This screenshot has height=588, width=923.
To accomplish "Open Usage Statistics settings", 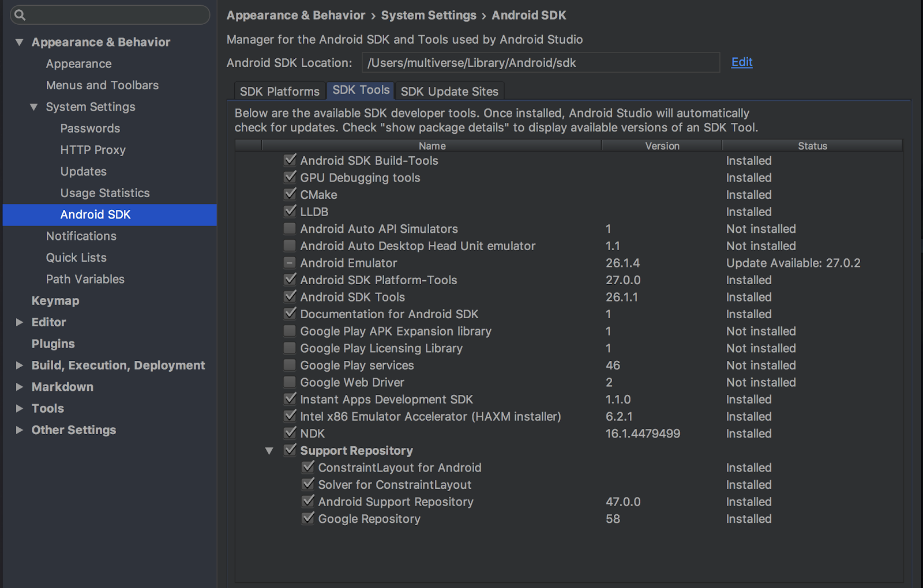I will (105, 193).
